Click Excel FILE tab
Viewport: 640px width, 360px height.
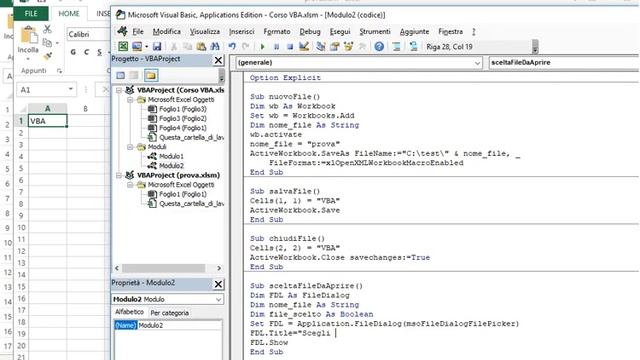click(31, 13)
